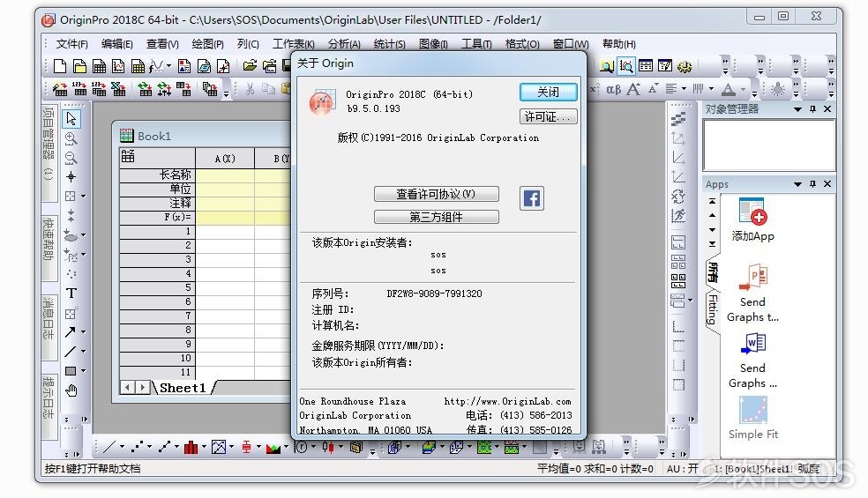
Task: Select the Screen Reader crosshair tool
Action: tap(71, 177)
